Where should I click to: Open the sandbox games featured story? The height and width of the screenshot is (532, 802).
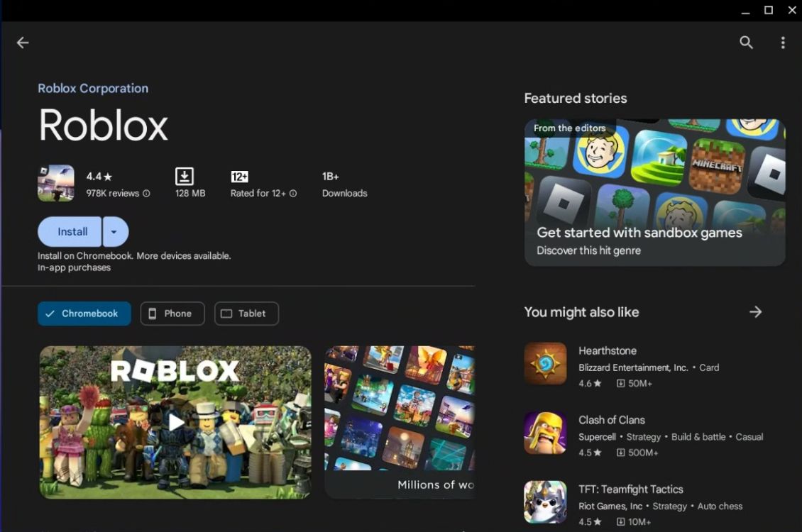[654, 192]
